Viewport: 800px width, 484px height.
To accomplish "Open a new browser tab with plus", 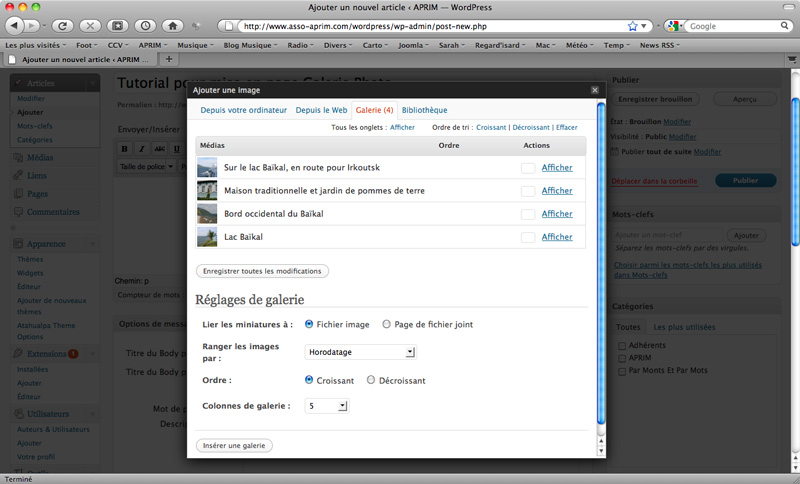I will [169, 59].
